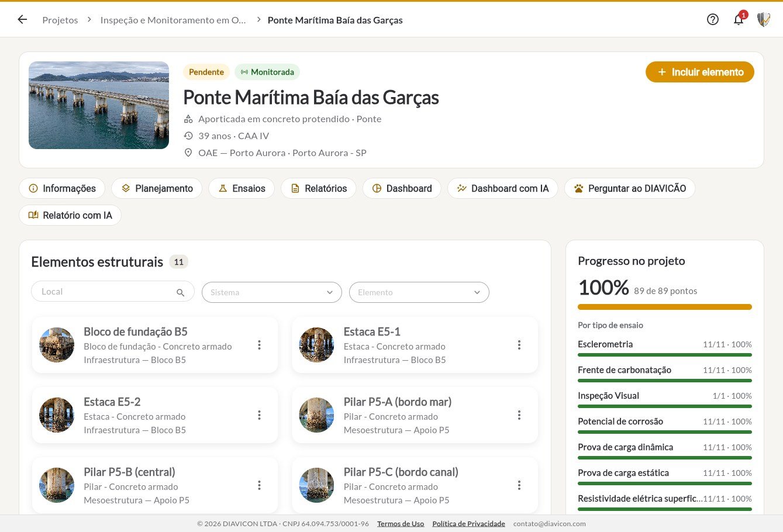Screen dimensions: 783x532
Task: Click the Prova de carga estática label
Action: click(x=623, y=473)
